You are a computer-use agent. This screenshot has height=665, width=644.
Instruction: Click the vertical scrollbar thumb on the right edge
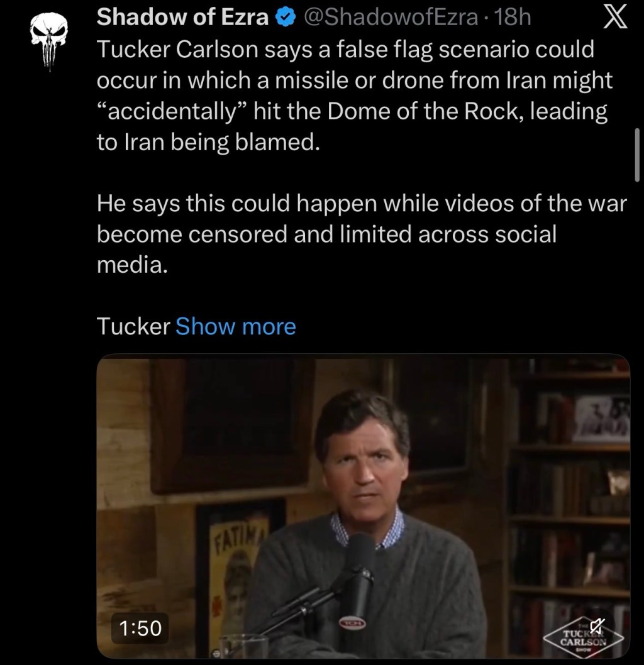point(637,155)
